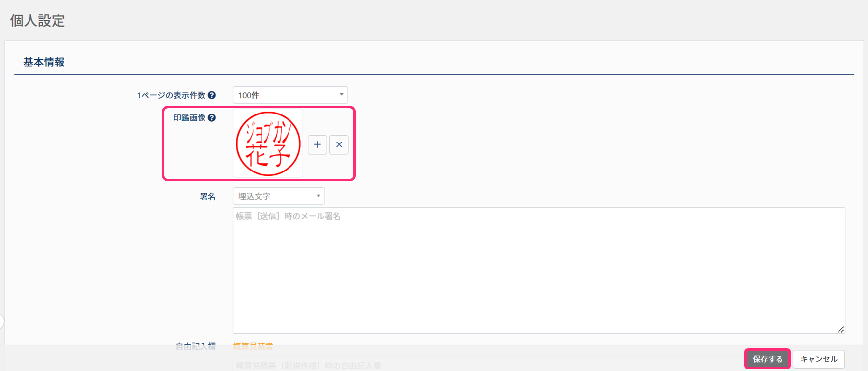Click the 1ページの表示件数 label text
868x371 pixels.
pos(171,95)
